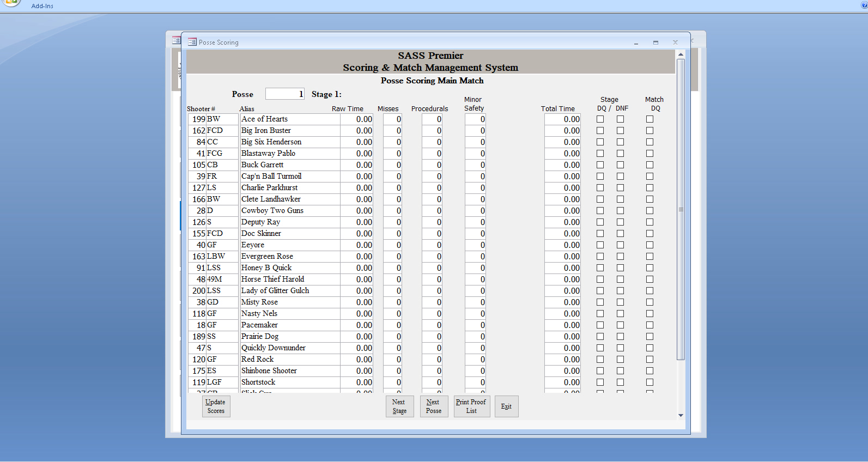Click the Print Proof List button

(471, 406)
